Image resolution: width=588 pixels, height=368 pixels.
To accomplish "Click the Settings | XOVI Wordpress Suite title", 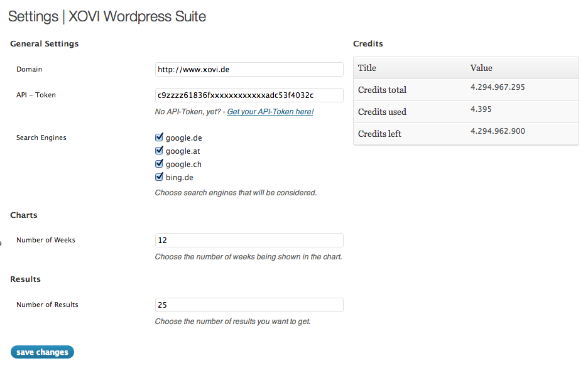I will (107, 16).
